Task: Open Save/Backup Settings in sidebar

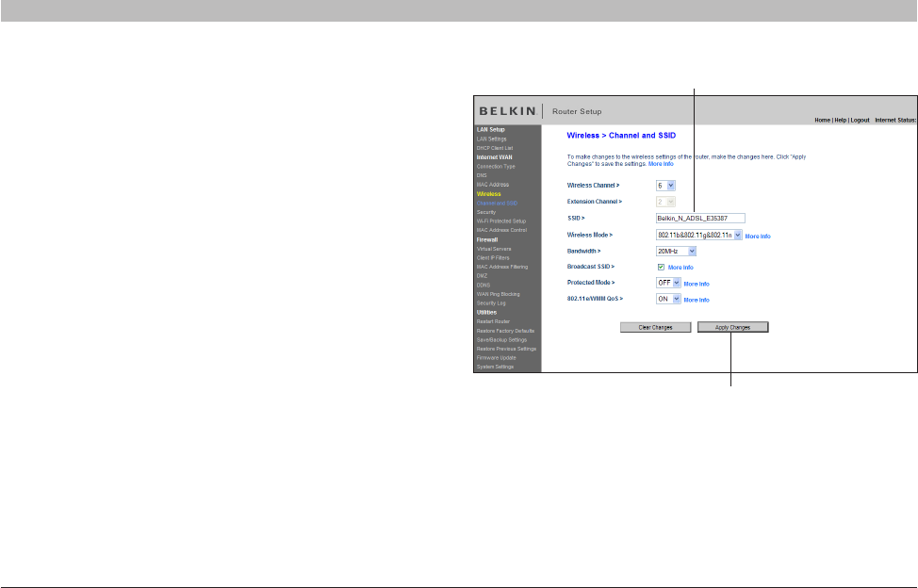Action: (501, 340)
